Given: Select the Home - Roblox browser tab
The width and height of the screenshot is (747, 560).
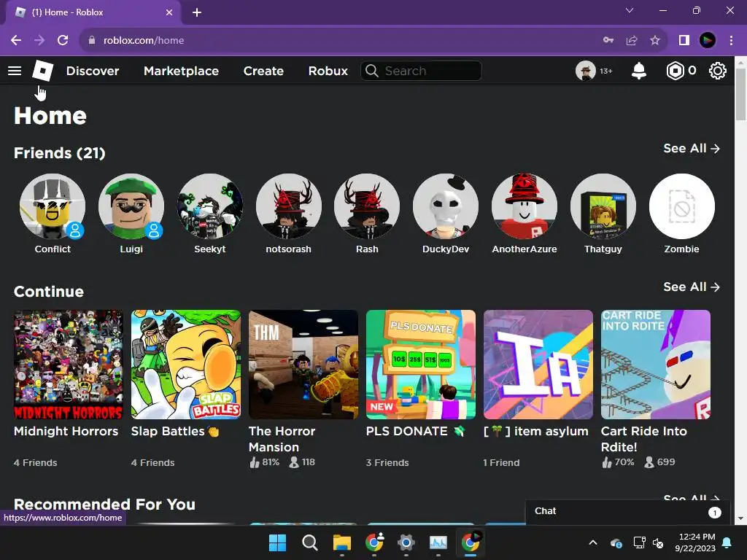Looking at the screenshot, I should tap(93, 12).
